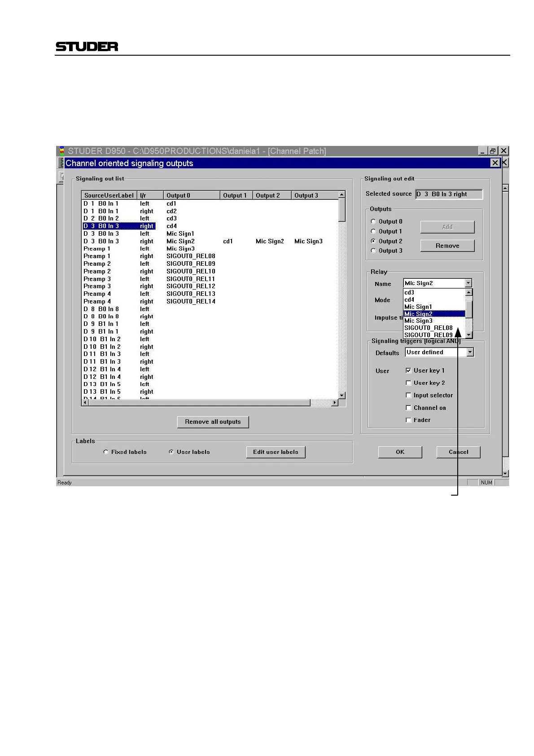Image resolution: width=534 pixels, height=756 pixels.
Task: Click relay list scroll up arrow
Action: coord(469,292)
